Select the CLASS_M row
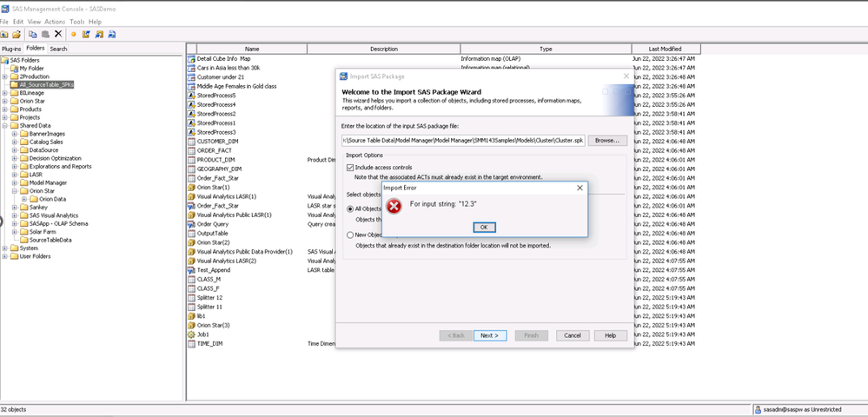The width and height of the screenshot is (868, 417). pyautogui.click(x=209, y=279)
